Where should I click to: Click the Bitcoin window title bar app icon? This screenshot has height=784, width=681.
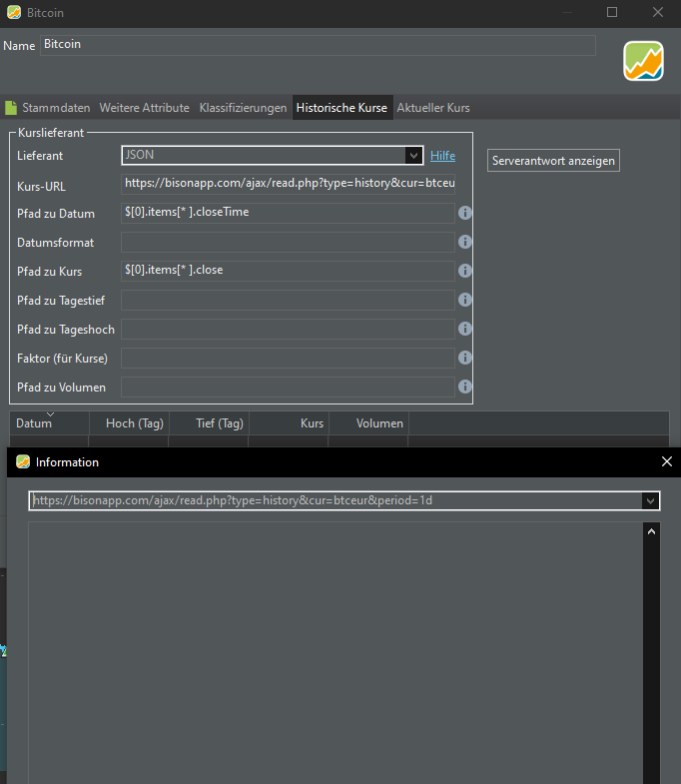[x=14, y=13]
